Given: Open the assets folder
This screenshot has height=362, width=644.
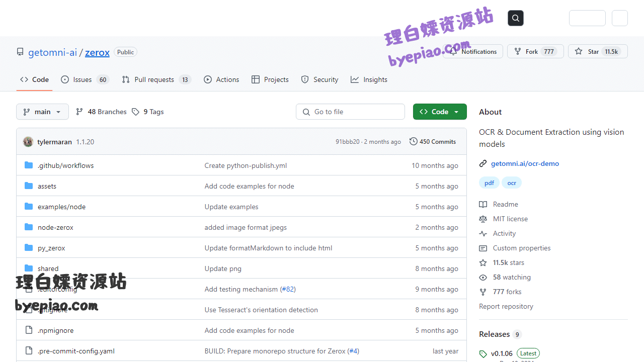Looking at the screenshot, I should tap(47, 186).
